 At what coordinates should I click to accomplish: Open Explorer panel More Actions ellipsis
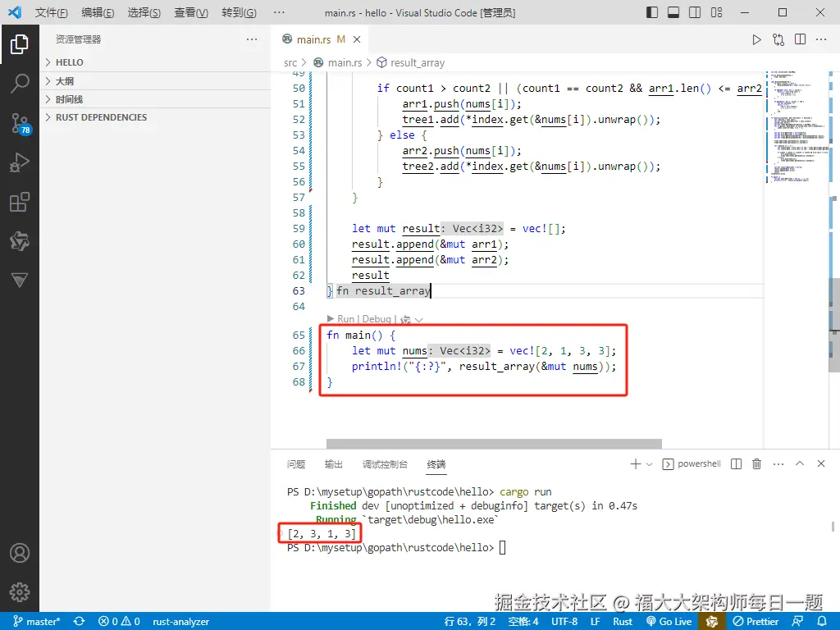[x=252, y=39]
